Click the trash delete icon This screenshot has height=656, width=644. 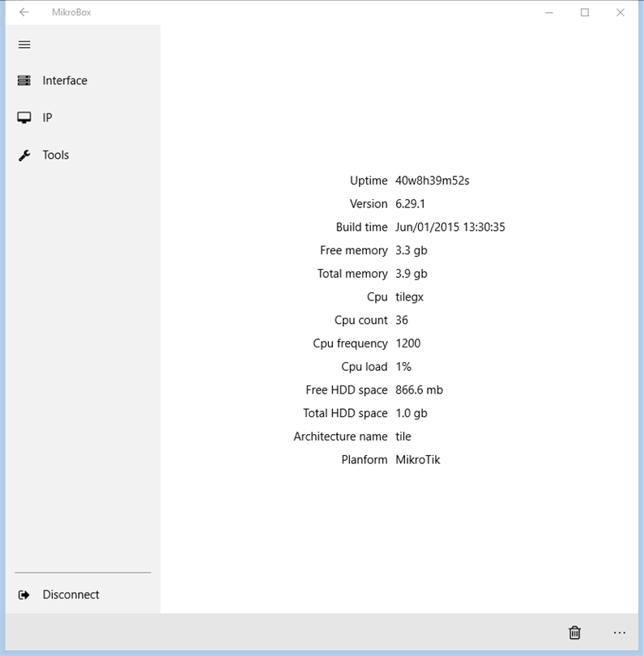click(x=574, y=633)
